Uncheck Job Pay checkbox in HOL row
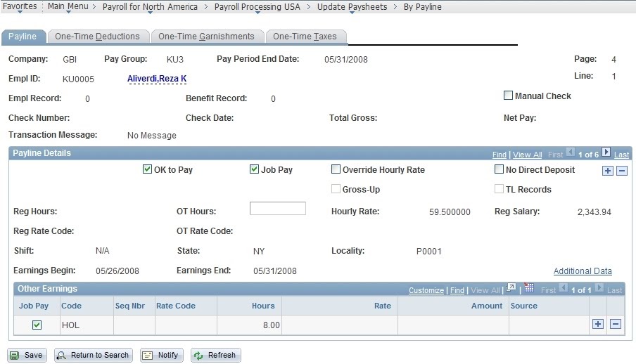636x364 pixels. 37,325
